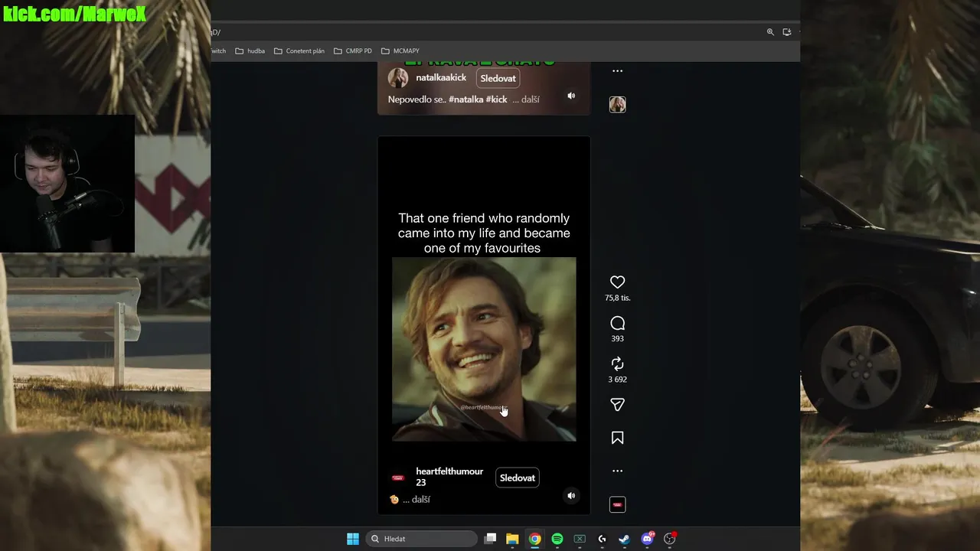Mute the natalkaakick reel sound
This screenshot has width=980, height=551.
(571, 96)
